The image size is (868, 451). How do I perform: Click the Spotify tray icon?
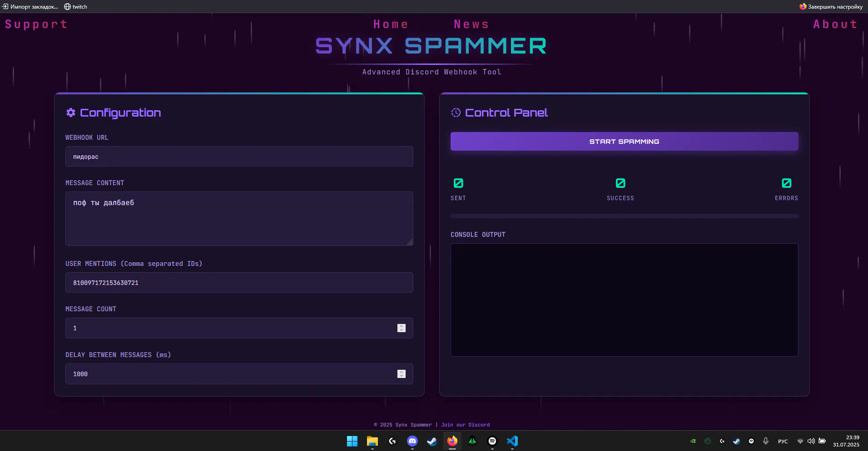[751, 441]
